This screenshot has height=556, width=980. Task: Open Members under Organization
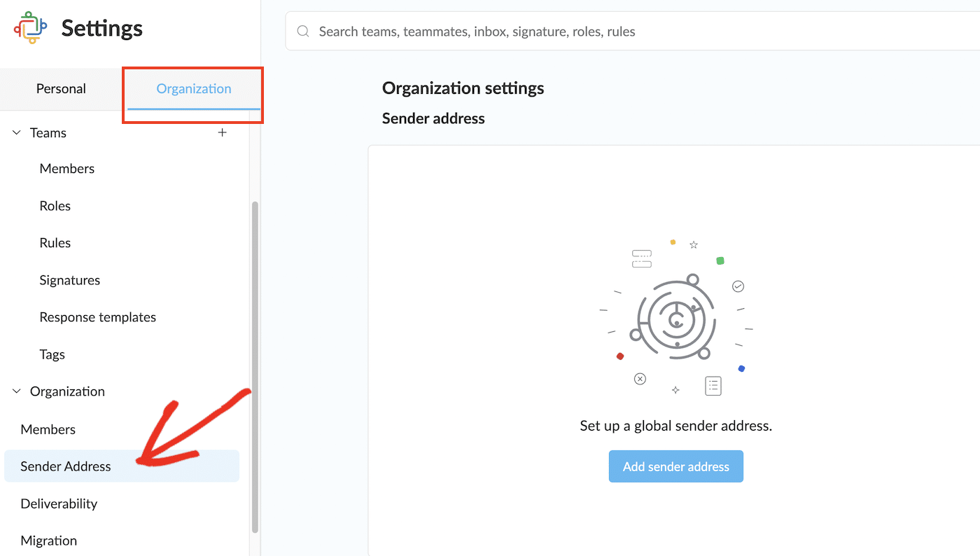[48, 429]
